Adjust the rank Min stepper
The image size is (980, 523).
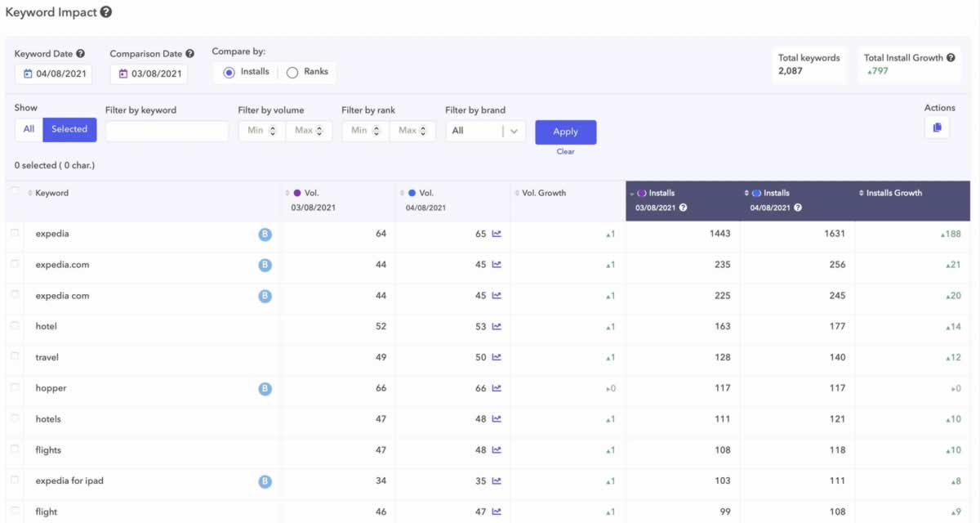coord(376,131)
